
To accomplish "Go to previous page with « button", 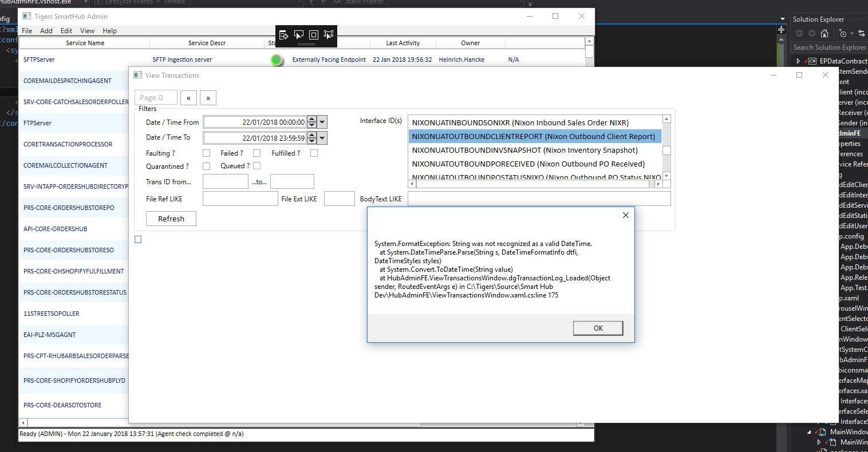I will click(188, 98).
